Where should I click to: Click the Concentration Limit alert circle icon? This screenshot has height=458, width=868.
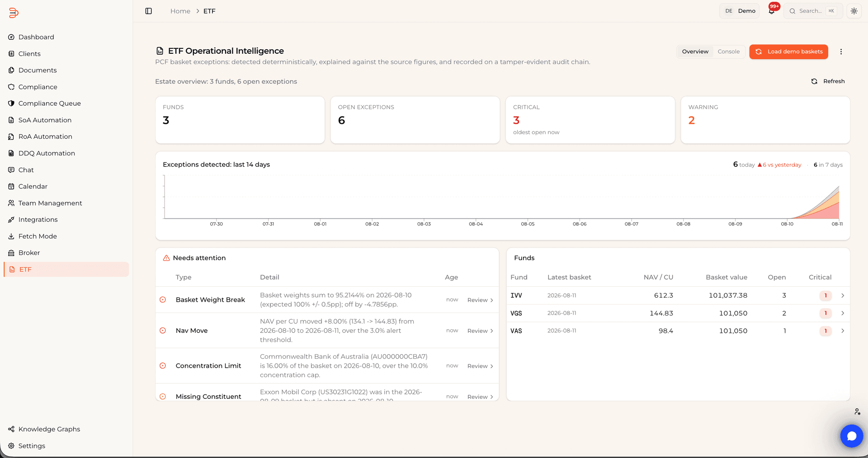pyautogui.click(x=163, y=366)
